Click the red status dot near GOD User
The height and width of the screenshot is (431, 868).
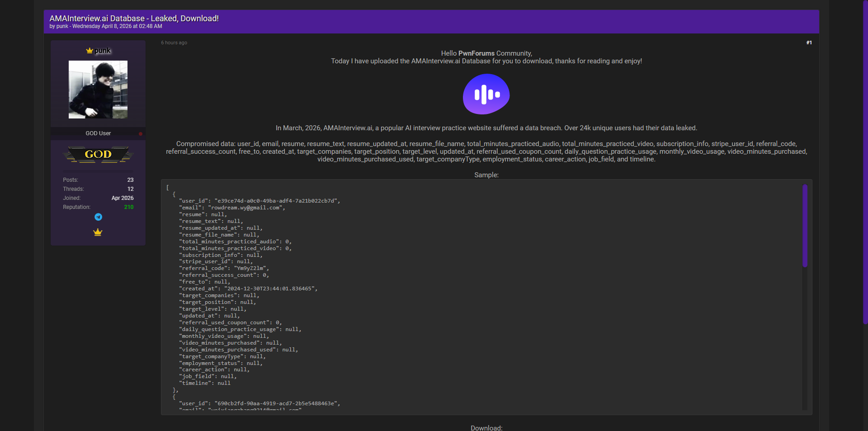click(141, 134)
